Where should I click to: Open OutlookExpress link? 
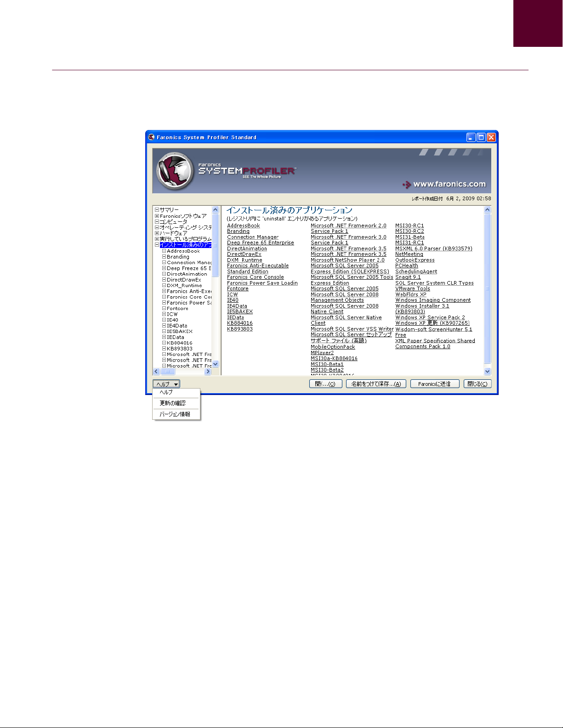pyautogui.click(x=415, y=260)
